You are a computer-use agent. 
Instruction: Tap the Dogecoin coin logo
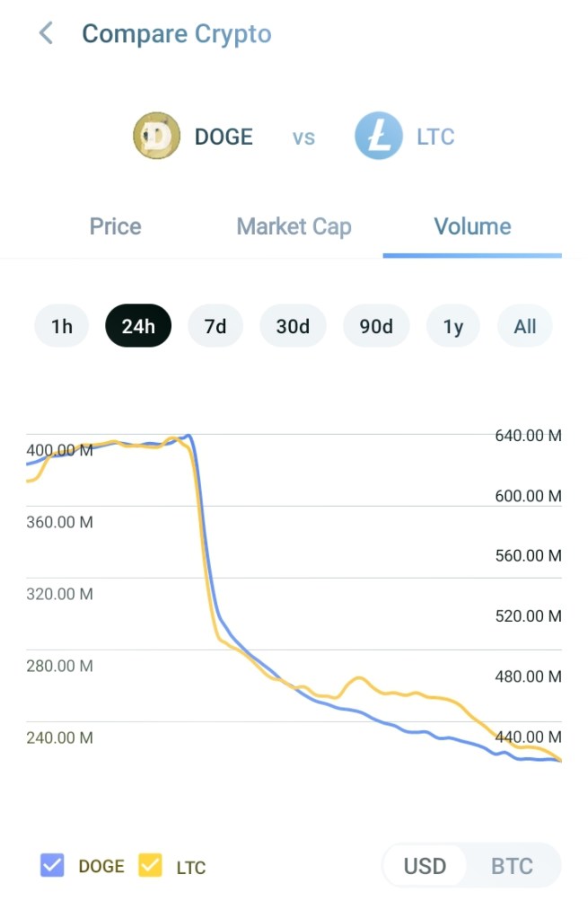coord(156,137)
